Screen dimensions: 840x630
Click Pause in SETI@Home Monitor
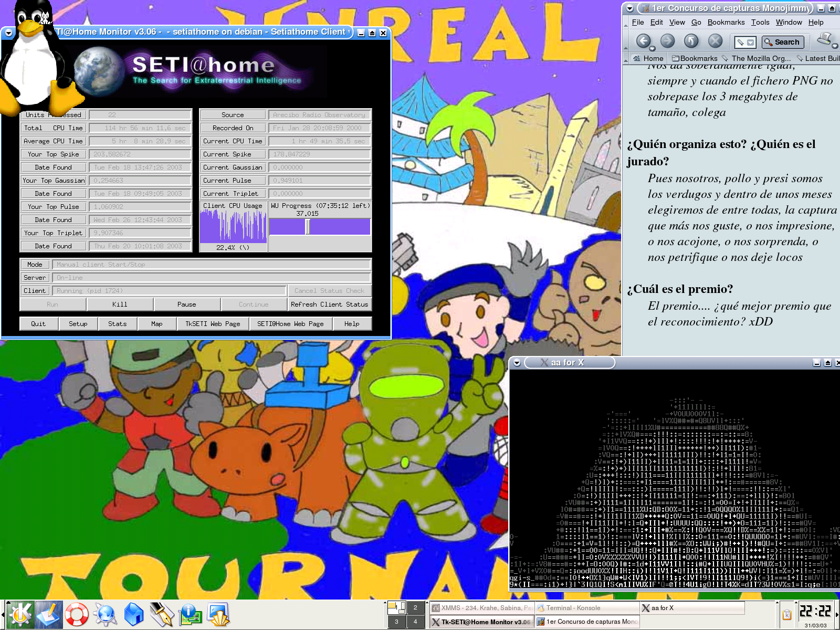click(x=186, y=304)
